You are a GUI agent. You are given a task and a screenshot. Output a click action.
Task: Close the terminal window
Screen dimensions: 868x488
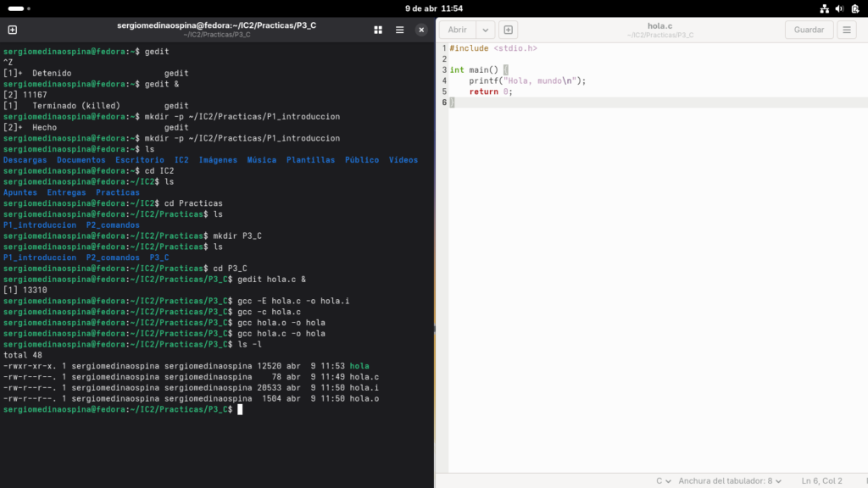[x=421, y=30]
